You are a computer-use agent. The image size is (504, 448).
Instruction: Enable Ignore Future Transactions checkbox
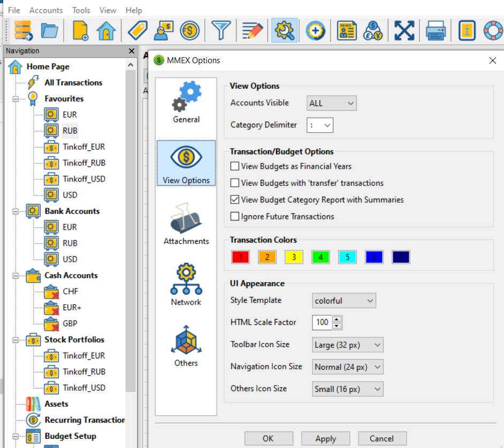click(235, 216)
